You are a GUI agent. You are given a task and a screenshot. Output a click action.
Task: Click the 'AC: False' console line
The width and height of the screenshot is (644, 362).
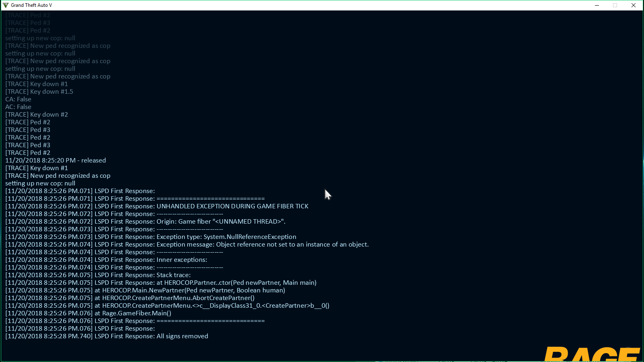tap(18, 107)
